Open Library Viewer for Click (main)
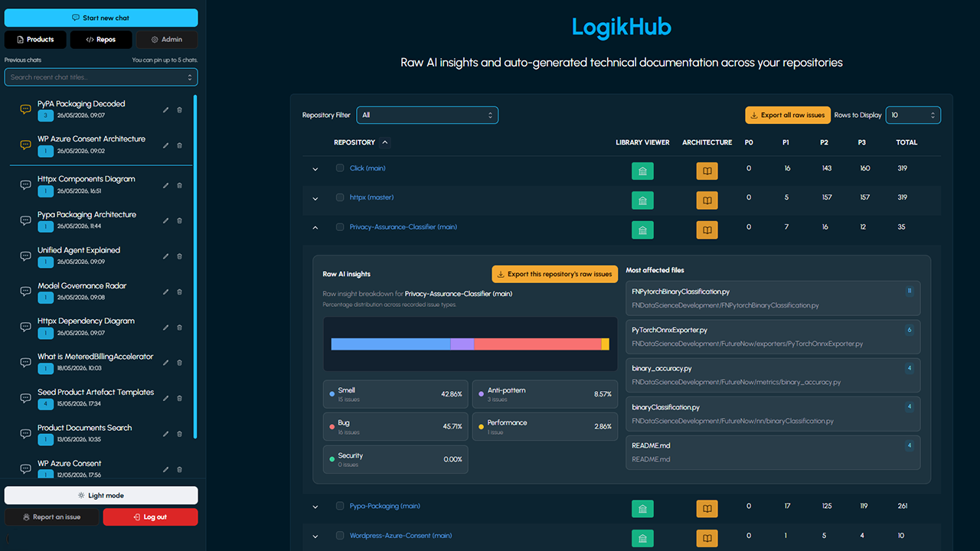The width and height of the screenshot is (980, 551). 642,171
